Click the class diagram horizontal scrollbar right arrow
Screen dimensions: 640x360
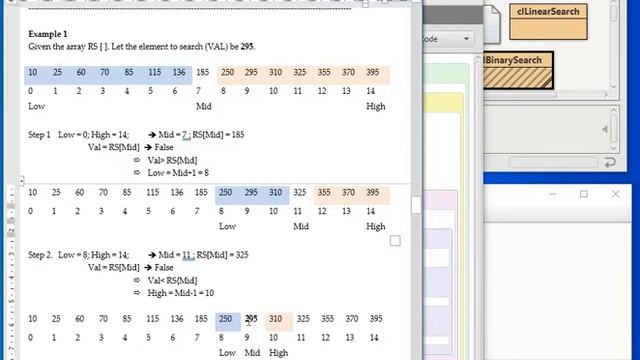(606, 94)
